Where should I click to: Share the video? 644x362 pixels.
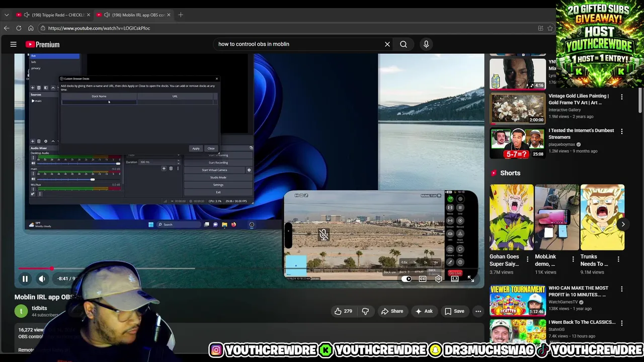coord(392,311)
